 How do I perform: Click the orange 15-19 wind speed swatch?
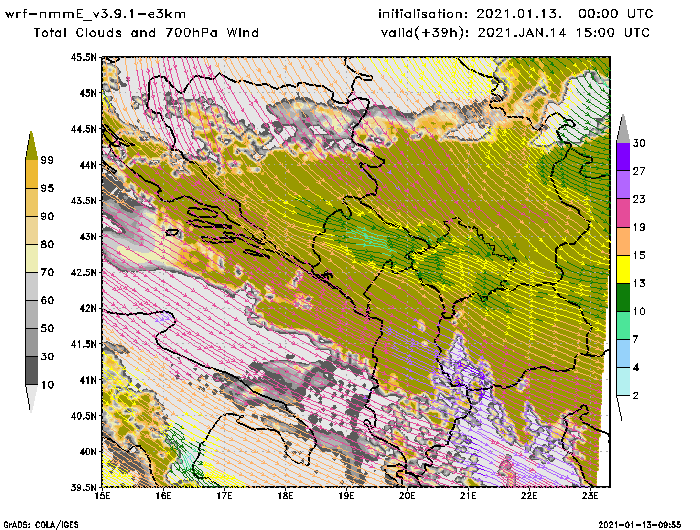(623, 241)
